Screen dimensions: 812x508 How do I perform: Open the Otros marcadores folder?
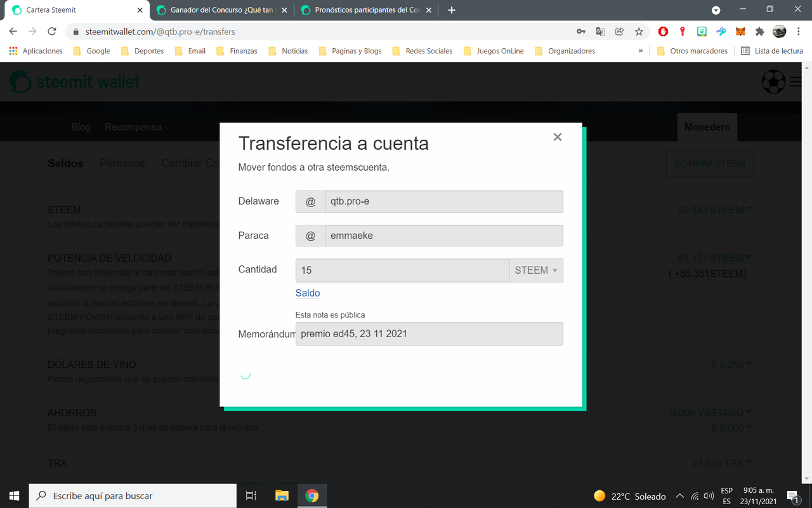click(692, 51)
